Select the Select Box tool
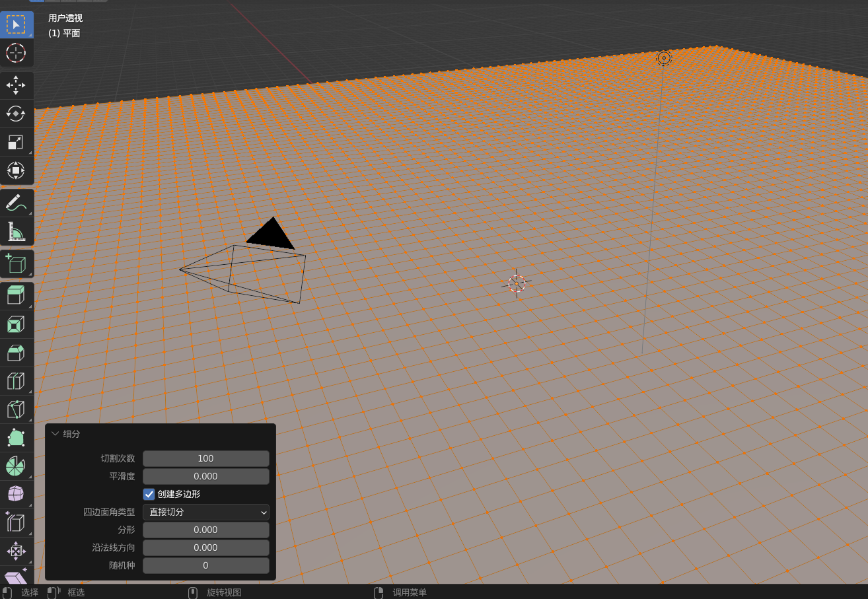Image resolution: width=868 pixels, height=599 pixels. (x=16, y=25)
